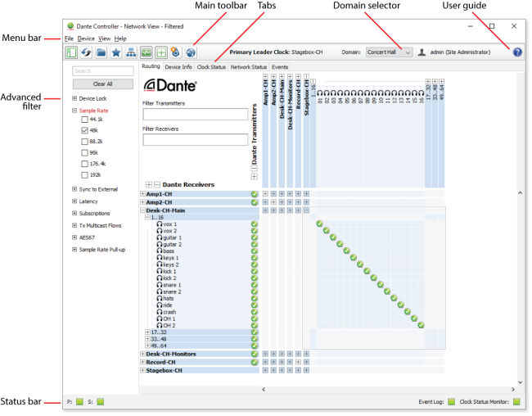532x416 pixels.
Task: Enable the 44.1k sample rate checkbox
Action: (84, 120)
